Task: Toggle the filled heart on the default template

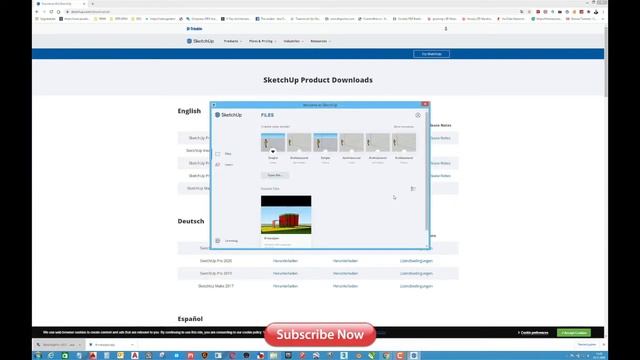Action: [x=273, y=151]
